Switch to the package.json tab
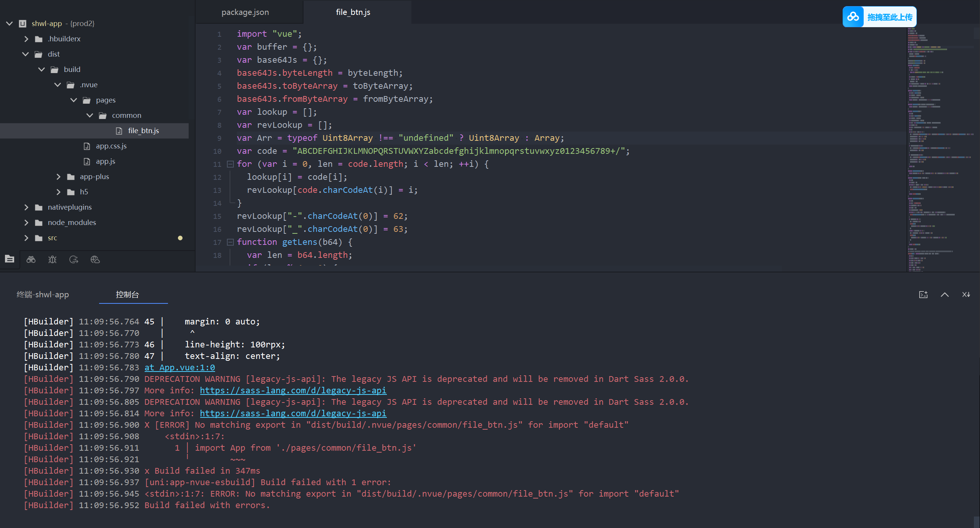 pyautogui.click(x=245, y=12)
